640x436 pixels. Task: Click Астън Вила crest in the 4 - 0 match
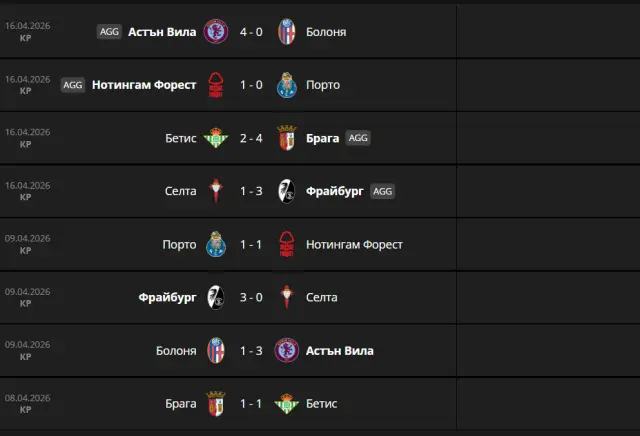(214, 31)
